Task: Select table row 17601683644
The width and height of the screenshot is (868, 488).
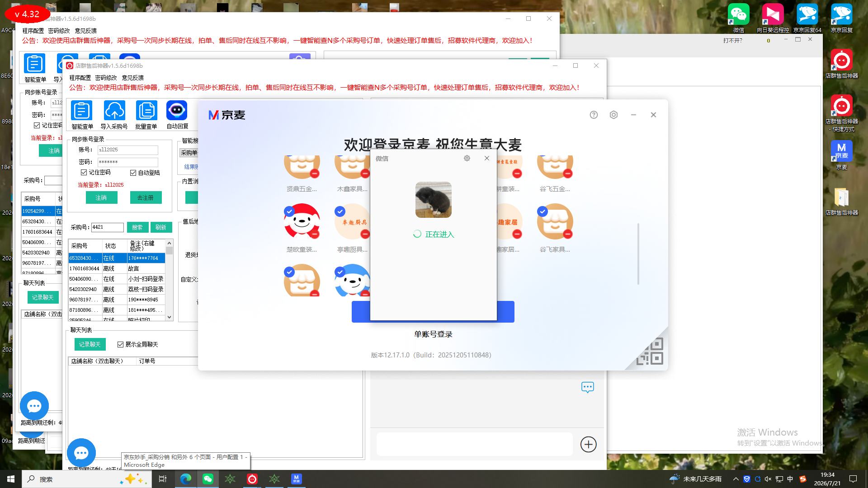Action: pyautogui.click(x=117, y=268)
